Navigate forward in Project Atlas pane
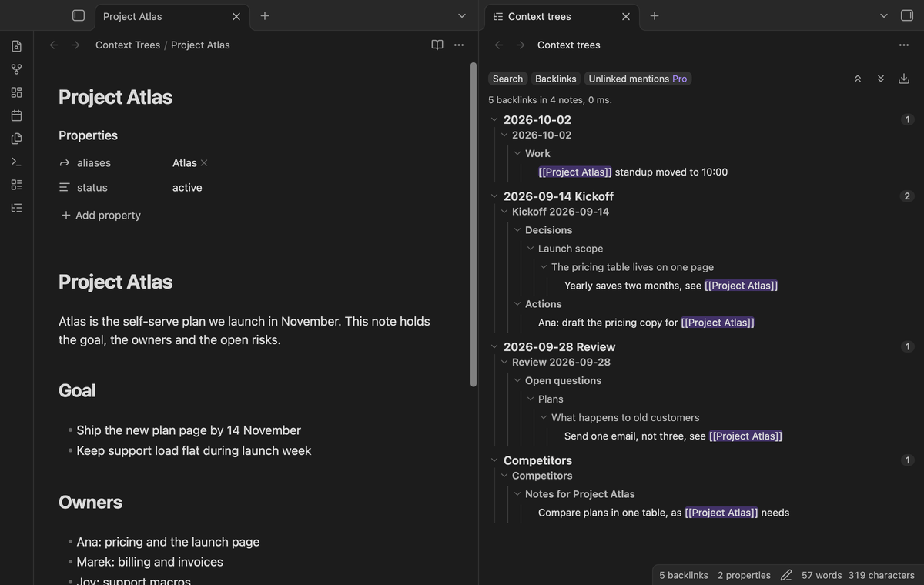The width and height of the screenshot is (924, 585). pyautogui.click(x=75, y=45)
